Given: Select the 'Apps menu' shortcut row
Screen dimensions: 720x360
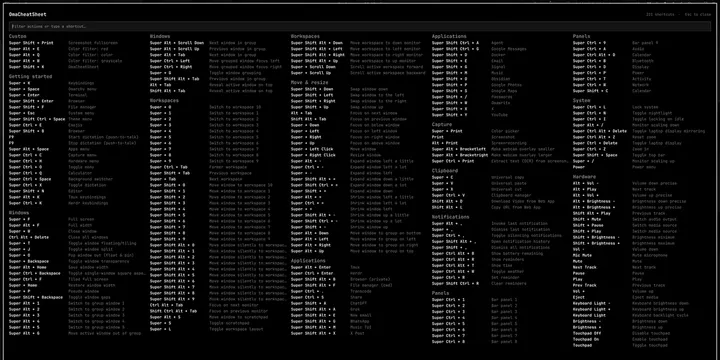Looking at the screenshot, I should pyautogui.click(x=77, y=149).
